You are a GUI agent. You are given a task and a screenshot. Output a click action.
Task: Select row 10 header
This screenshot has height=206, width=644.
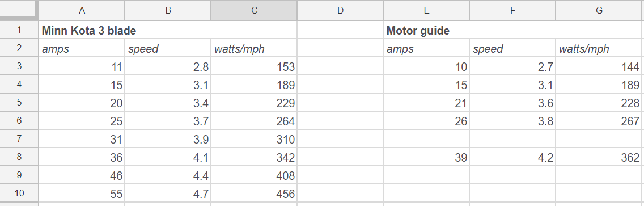click(x=19, y=194)
